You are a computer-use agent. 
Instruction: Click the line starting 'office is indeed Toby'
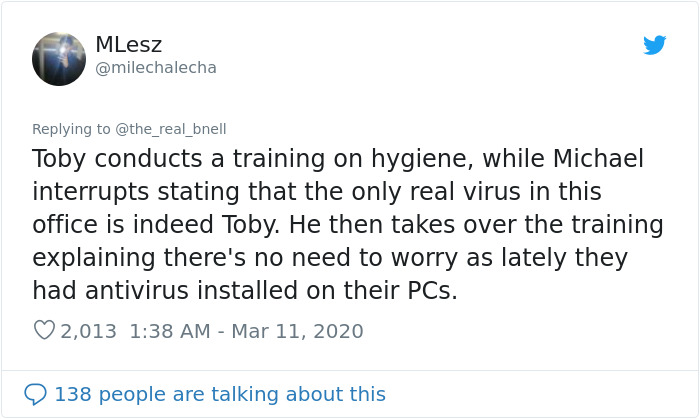click(348, 226)
